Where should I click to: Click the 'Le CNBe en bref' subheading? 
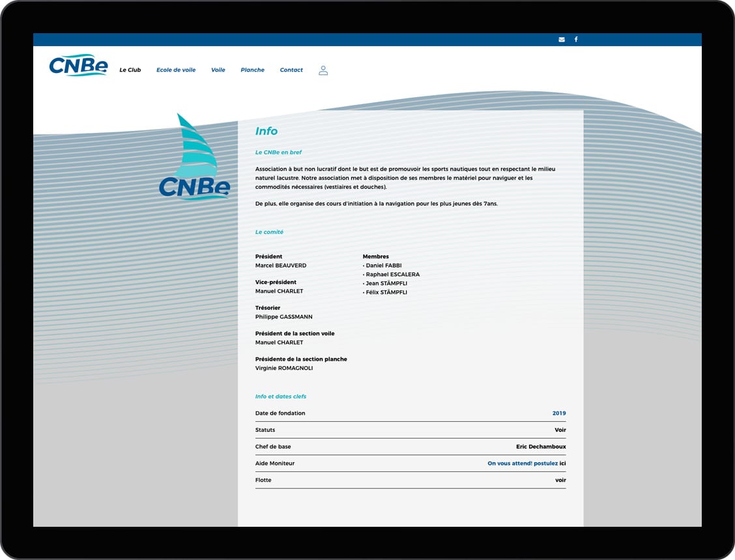(x=278, y=152)
